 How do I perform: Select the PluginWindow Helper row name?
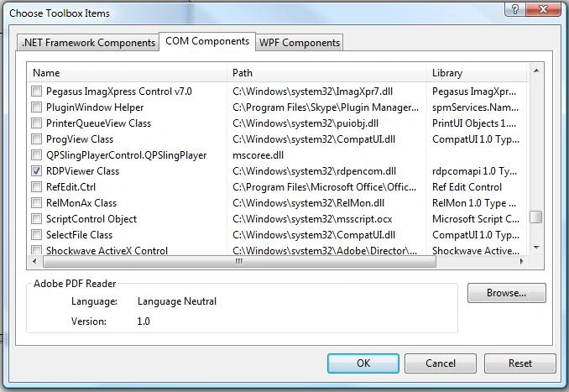tap(95, 107)
